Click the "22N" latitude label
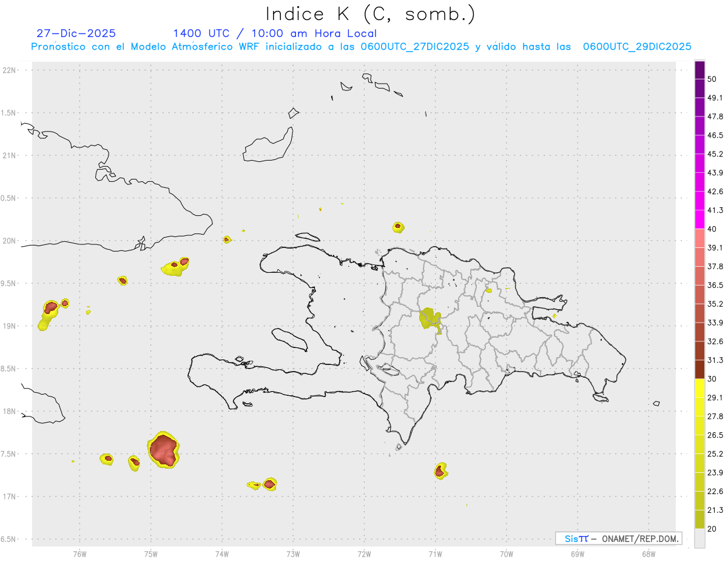 10,70
